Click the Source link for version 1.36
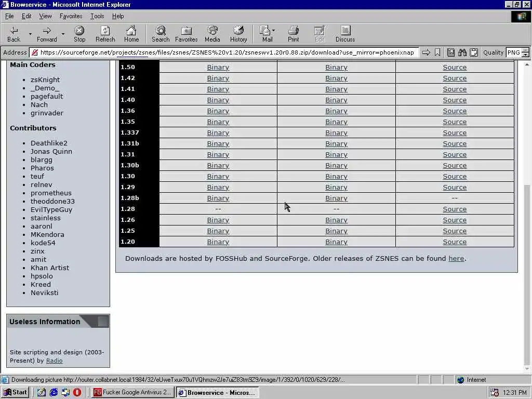The height and width of the screenshot is (399, 532). (x=454, y=111)
